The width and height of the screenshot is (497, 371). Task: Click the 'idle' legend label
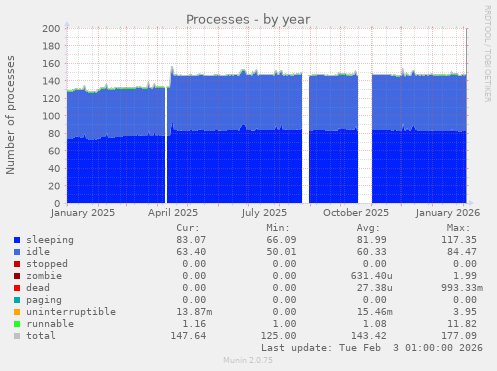[x=38, y=252]
